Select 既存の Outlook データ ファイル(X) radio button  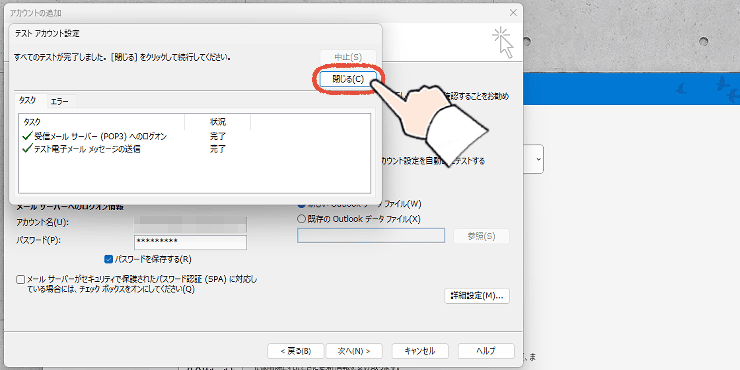click(x=301, y=219)
